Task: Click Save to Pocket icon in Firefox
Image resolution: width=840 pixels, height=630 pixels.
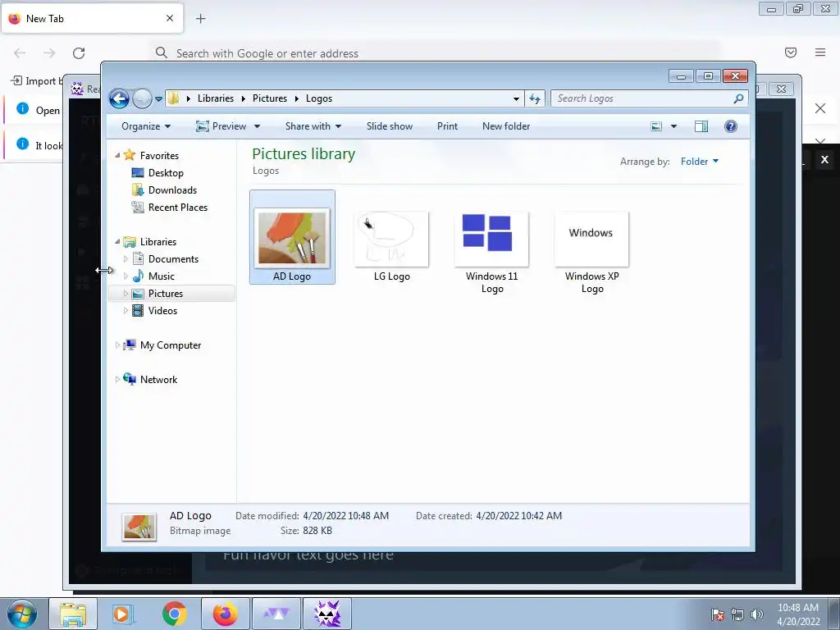Action: coord(791,52)
